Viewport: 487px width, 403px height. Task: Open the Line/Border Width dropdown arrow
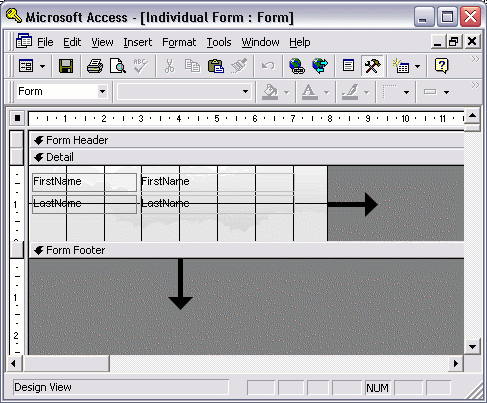[x=406, y=92]
